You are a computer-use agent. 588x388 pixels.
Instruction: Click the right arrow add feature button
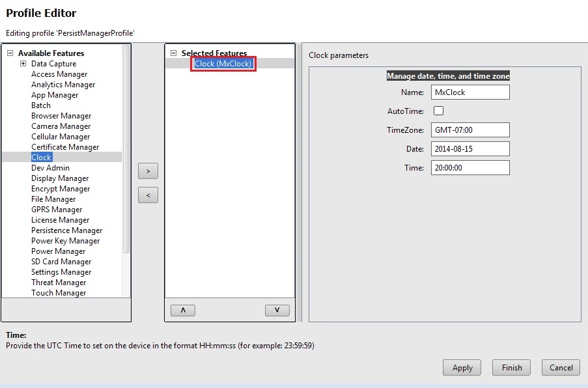click(x=148, y=171)
